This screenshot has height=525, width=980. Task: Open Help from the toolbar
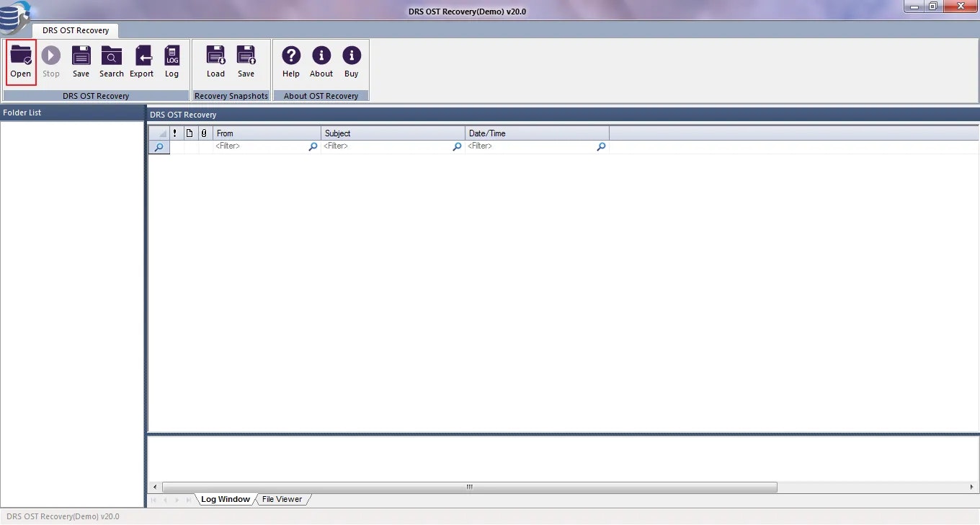click(x=291, y=62)
